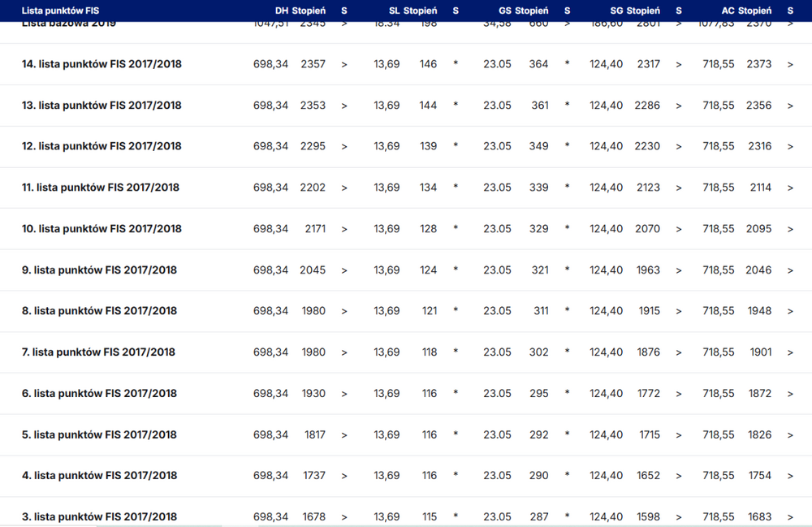The height and width of the screenshot is (527, 812).
Task: Click the DH status arrow in 14. lista row
Action: tap(344, 64)
